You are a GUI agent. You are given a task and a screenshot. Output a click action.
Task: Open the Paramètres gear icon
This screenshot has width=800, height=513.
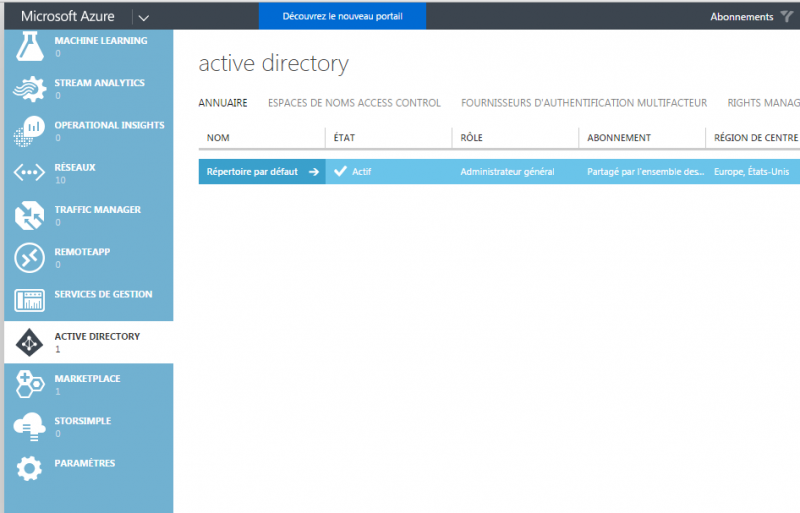(x=30, y=468)
